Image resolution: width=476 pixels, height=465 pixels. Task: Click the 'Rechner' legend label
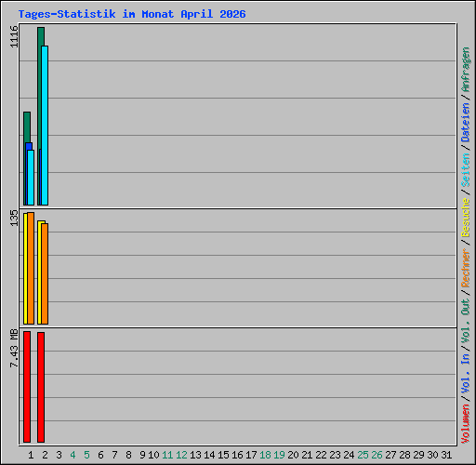(x=466, y=268)
